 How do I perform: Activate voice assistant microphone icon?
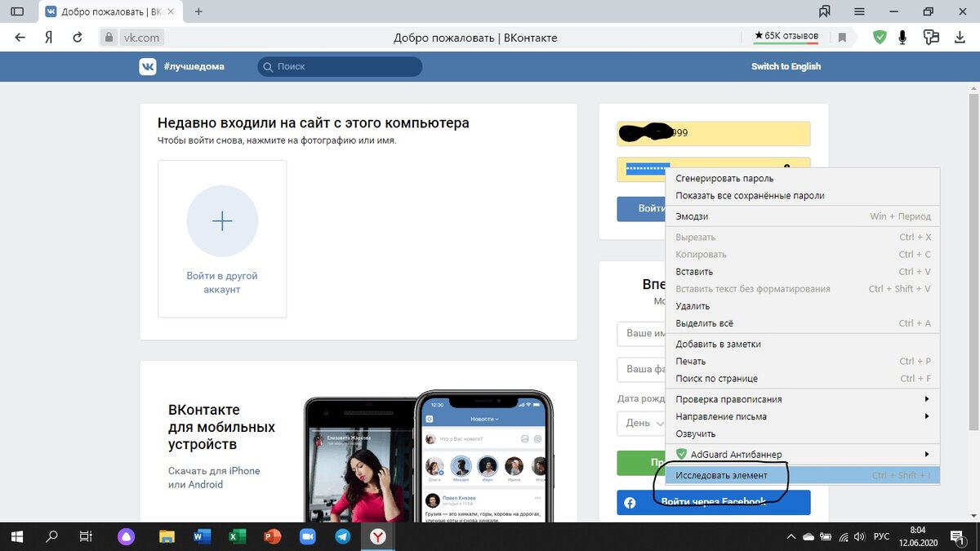point(903,37)
